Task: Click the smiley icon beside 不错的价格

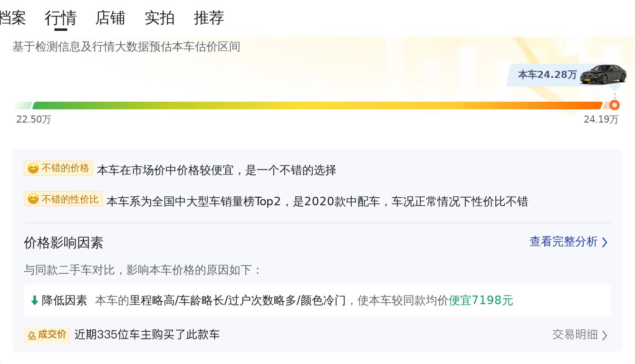Action: [33, 169]
